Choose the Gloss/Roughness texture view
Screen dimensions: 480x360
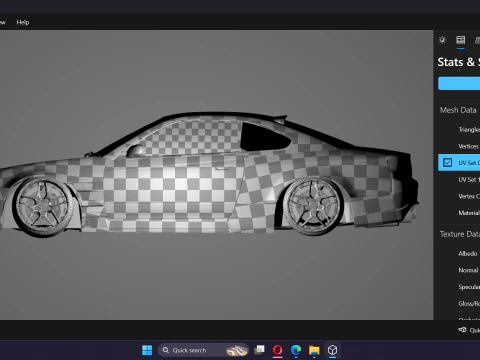[x=459, y=304]
